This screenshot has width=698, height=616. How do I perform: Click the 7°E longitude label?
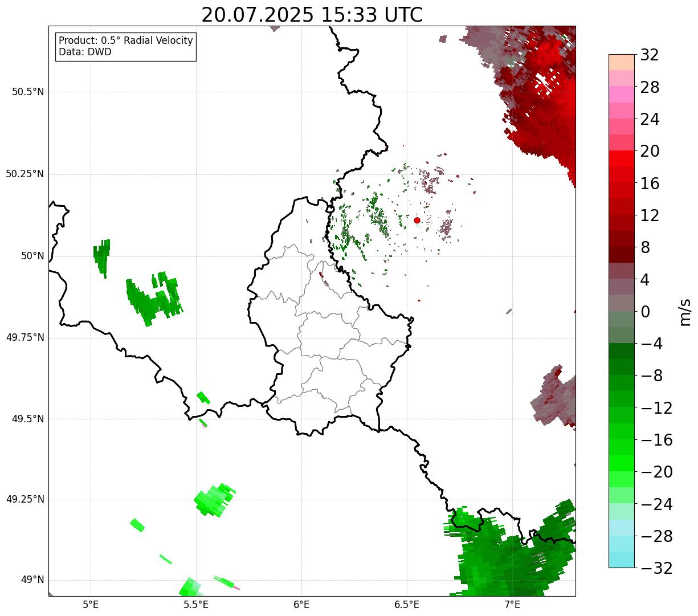[x=512, y=605]
